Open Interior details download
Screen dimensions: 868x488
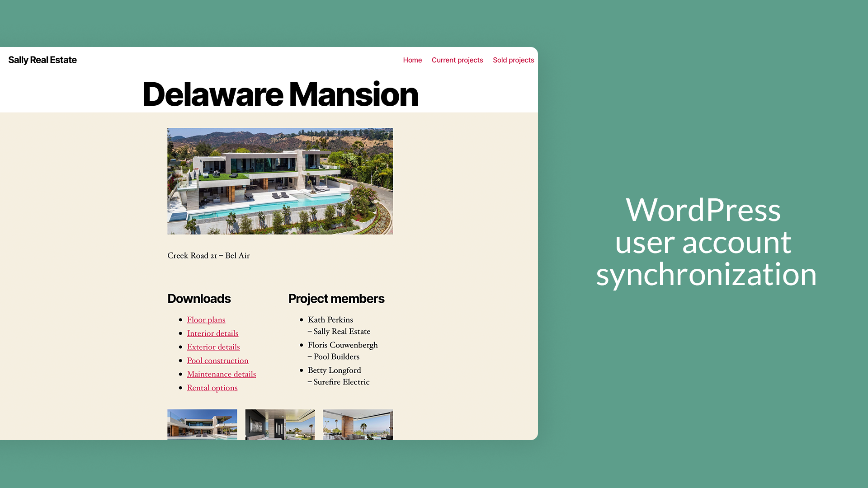[212, 333]
